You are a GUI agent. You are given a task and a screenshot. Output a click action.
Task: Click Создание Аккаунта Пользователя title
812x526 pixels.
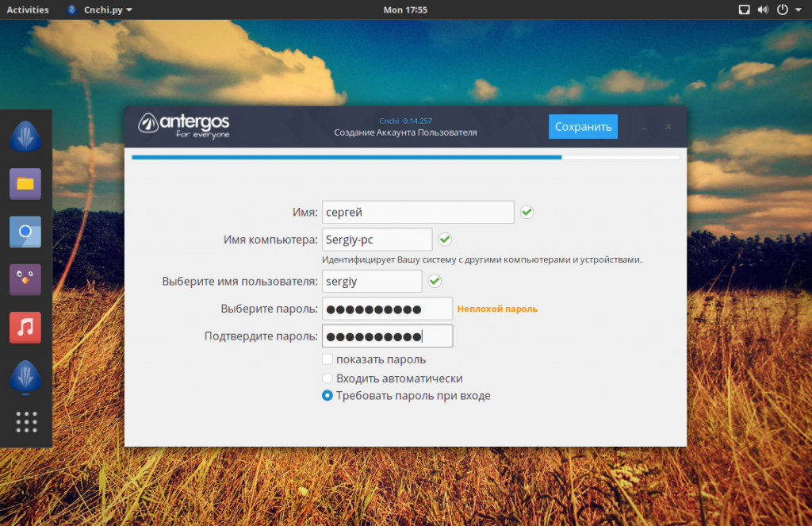pyautogui.click(x=405, y=132)
